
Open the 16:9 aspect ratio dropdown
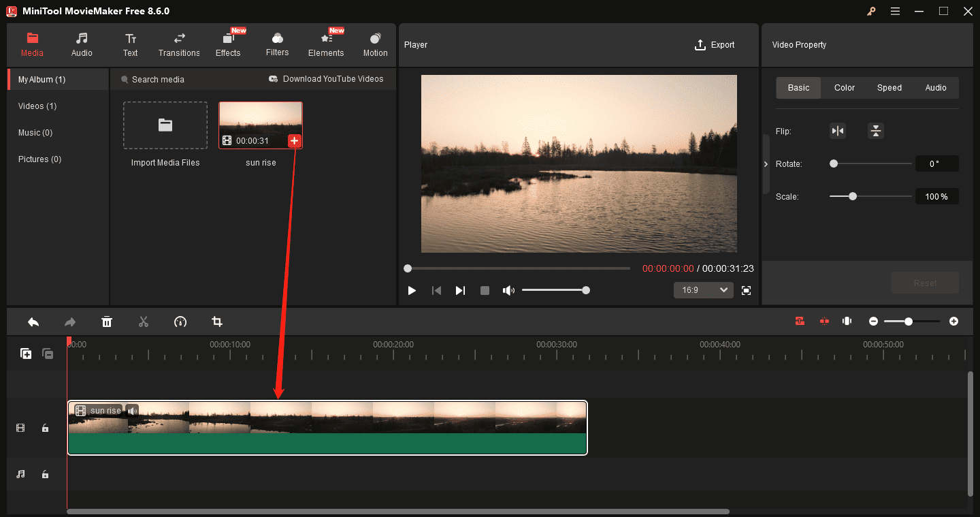click(704, 290)
